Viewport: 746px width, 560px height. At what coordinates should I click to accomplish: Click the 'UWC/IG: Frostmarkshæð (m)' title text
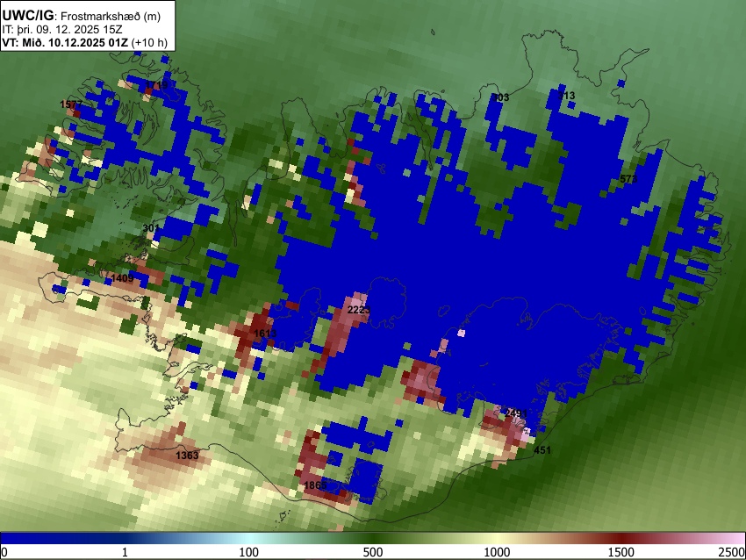[82, 16]
